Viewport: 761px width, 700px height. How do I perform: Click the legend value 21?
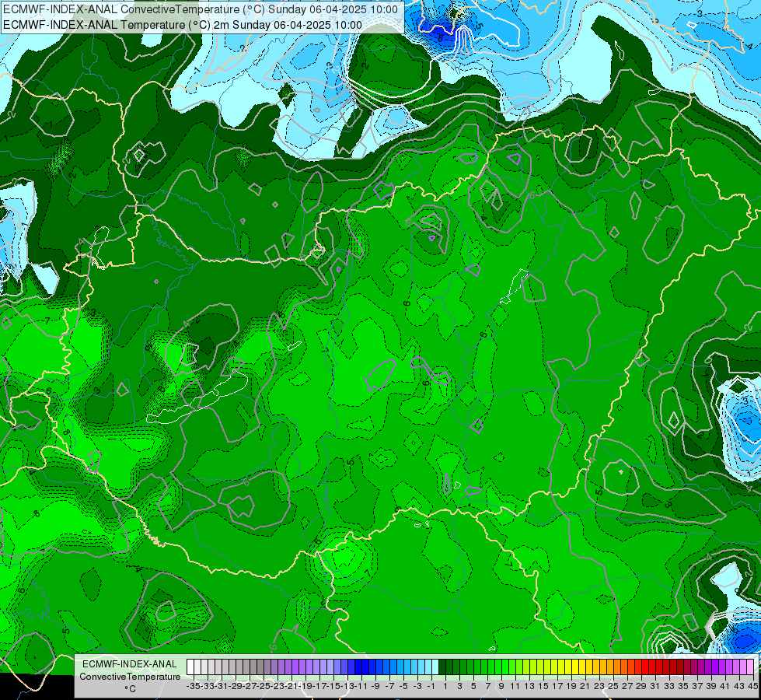(585, 686)
